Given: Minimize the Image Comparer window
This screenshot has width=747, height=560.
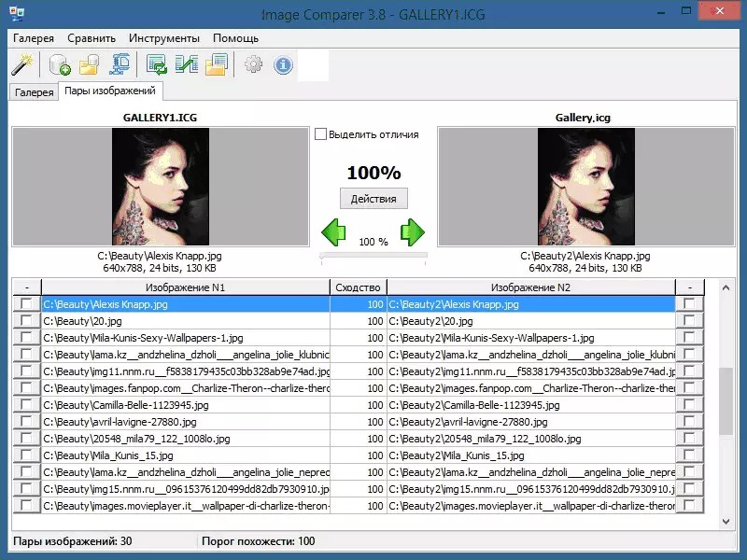Looking at the screenshot, I should pyautogui.click(x=661, y=12).
